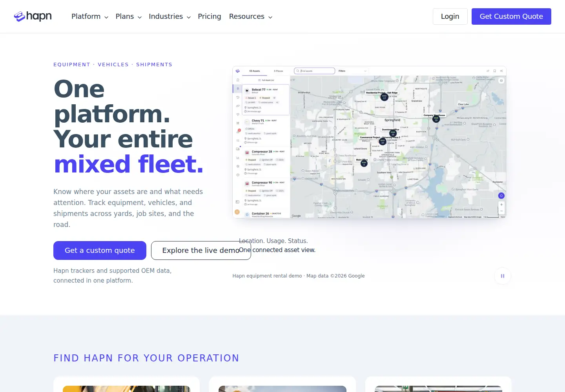
Task: Click the hapn logo in the header
Action: pyautogui.click(x=33, y=16)
